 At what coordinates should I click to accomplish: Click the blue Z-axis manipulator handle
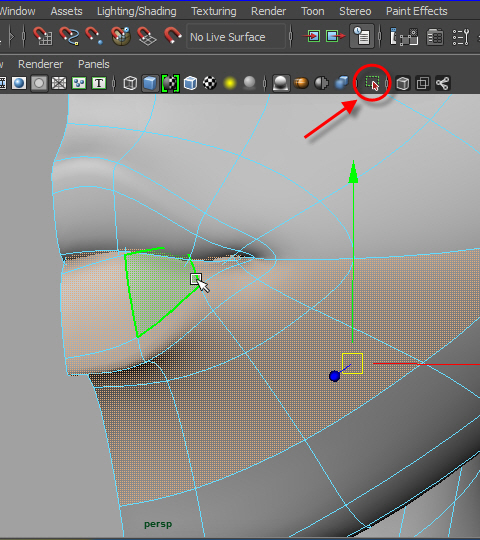pyautogui.click(x=334, y=376)
